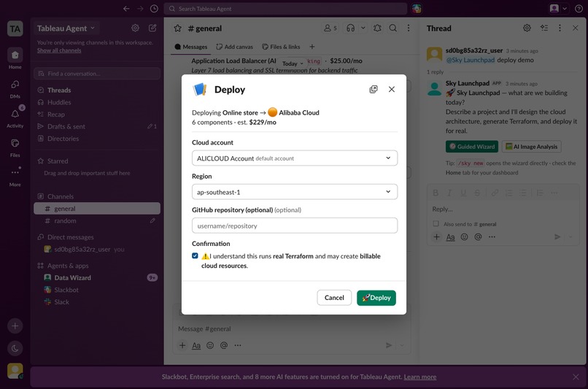Open Data Wizard app conversation
This screenshot has width=588, height=389.
click(97, 277)
